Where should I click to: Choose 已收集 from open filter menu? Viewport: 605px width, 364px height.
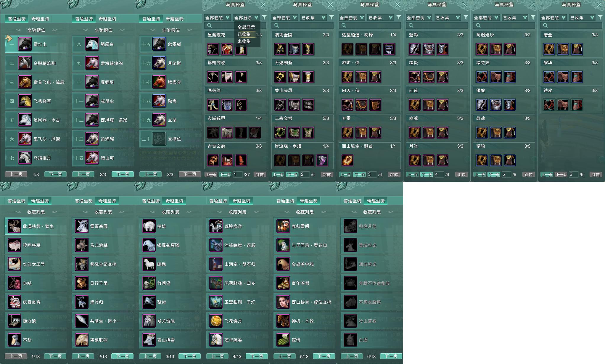click(x=244, y=34)
